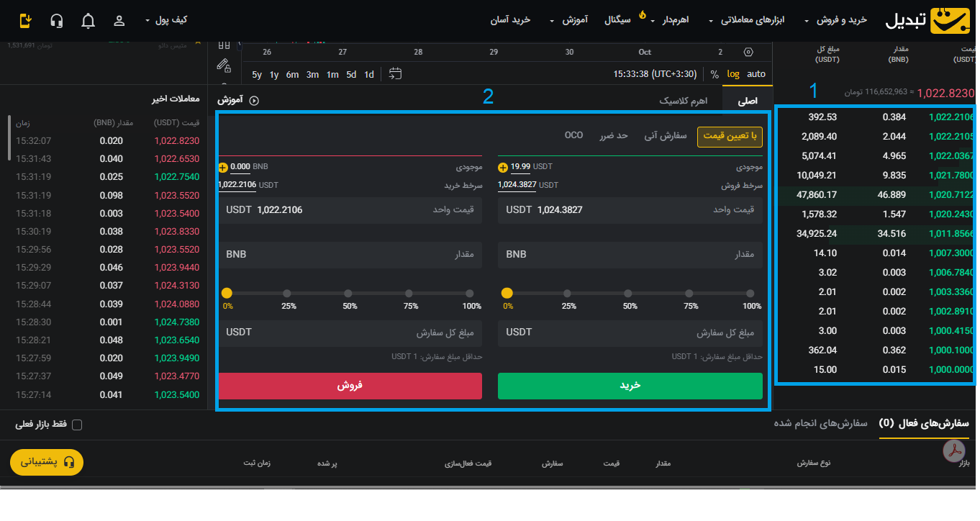980x521 pixels.
Task: Click the headset support icon at top left
Action: pos(57,20)
